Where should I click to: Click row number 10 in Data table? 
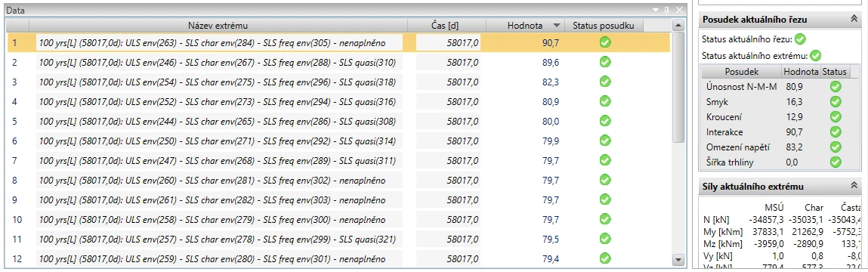pos(17,219)
